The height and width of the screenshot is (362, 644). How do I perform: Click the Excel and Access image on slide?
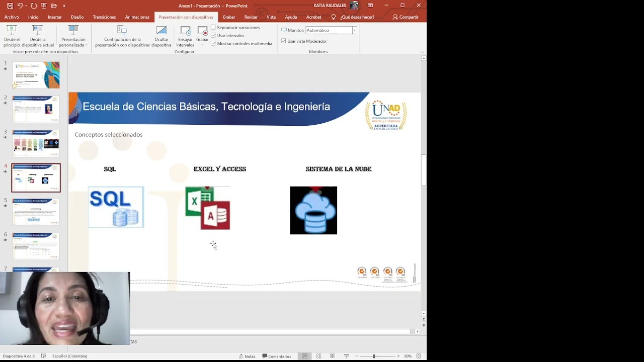tap(208, 208)
